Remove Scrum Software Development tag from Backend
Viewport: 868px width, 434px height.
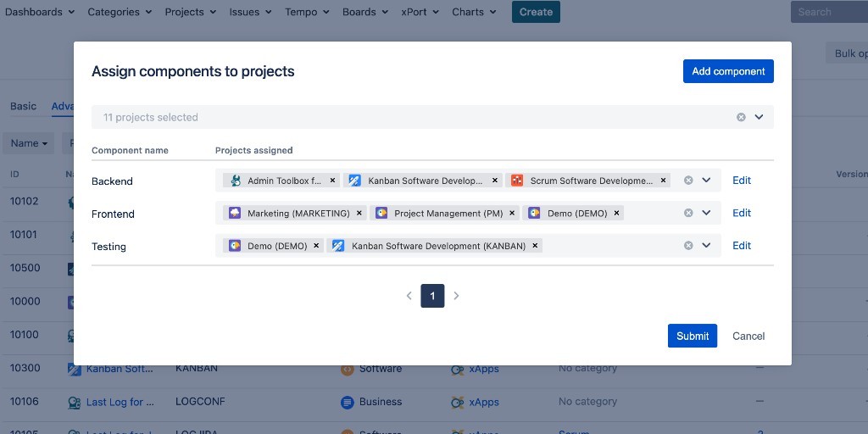[x=663, y=181]
